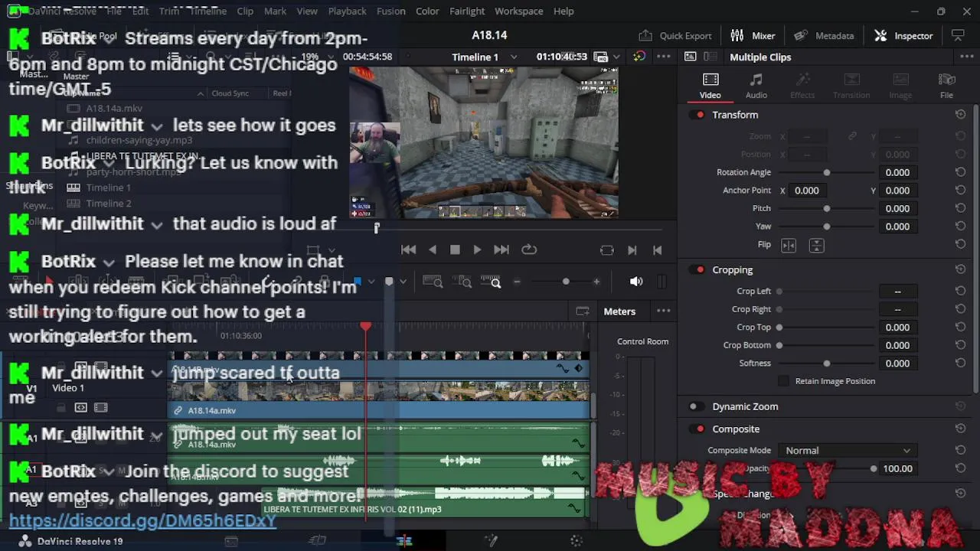This screenshot has height=551, width=980.
Task: Toggle loop playback
Action: click(529, 249)
